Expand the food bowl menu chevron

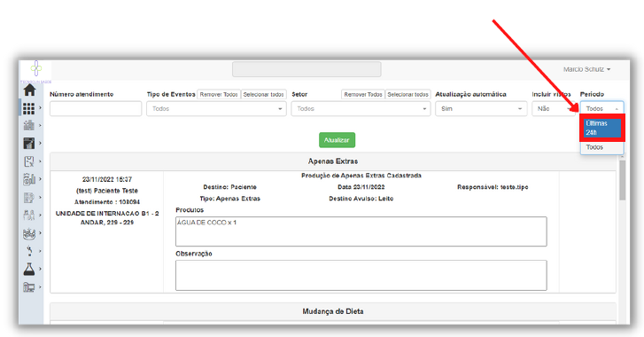[40, 232]
